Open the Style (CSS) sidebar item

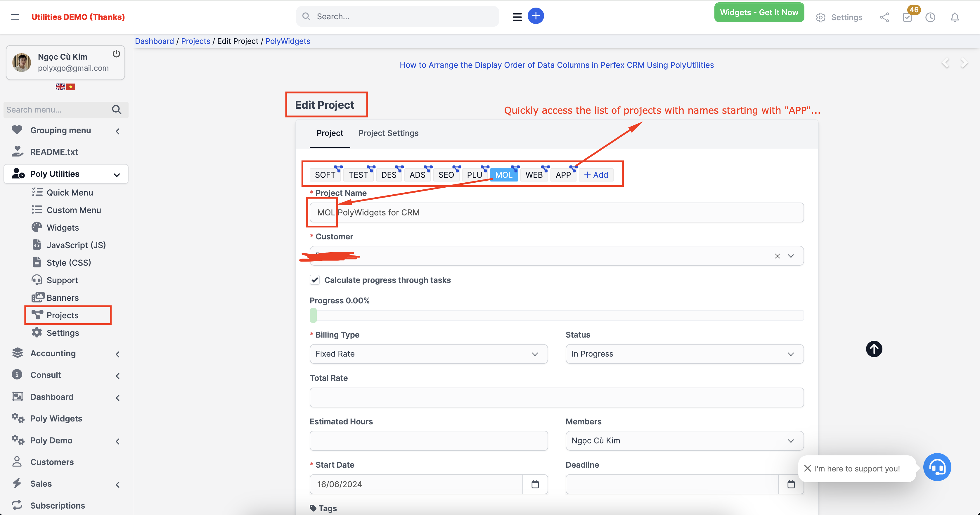click(x=69, y=262)
